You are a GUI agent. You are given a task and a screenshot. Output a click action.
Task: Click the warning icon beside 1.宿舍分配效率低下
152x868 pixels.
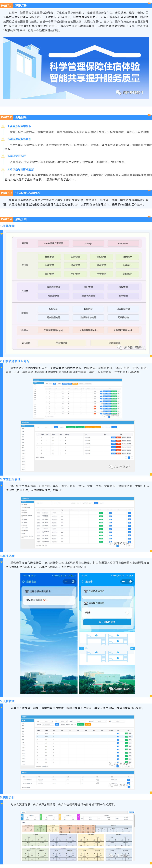[3, 126]
